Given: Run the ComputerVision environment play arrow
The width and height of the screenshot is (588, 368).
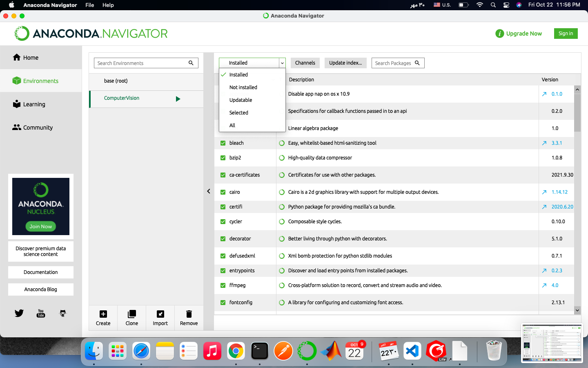Looking at the screenshot, I should pos(178,99).
